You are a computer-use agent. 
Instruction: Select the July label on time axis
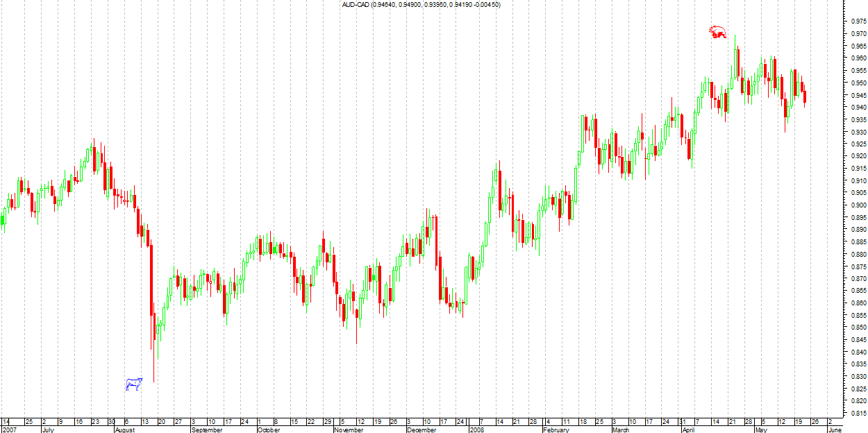pyautogui.click(x=48, y=430)
